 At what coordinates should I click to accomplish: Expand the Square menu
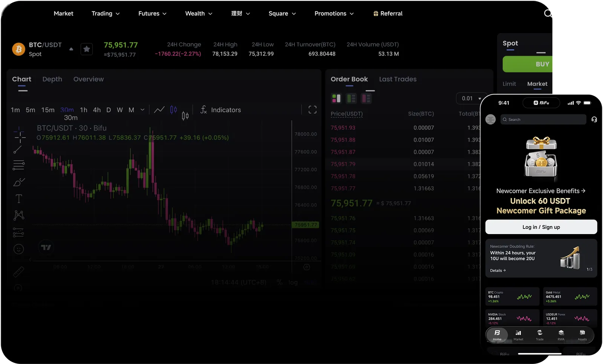tap(282, 14)
